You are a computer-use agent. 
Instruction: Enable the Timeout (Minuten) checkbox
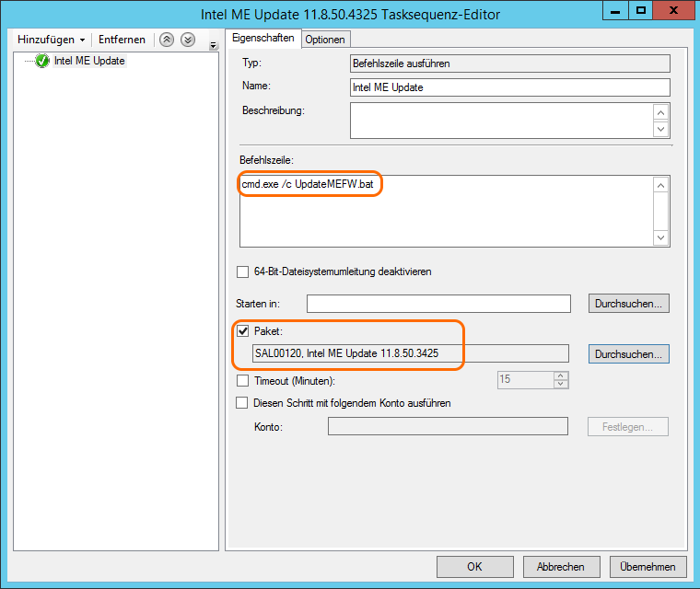pos(243,380)
